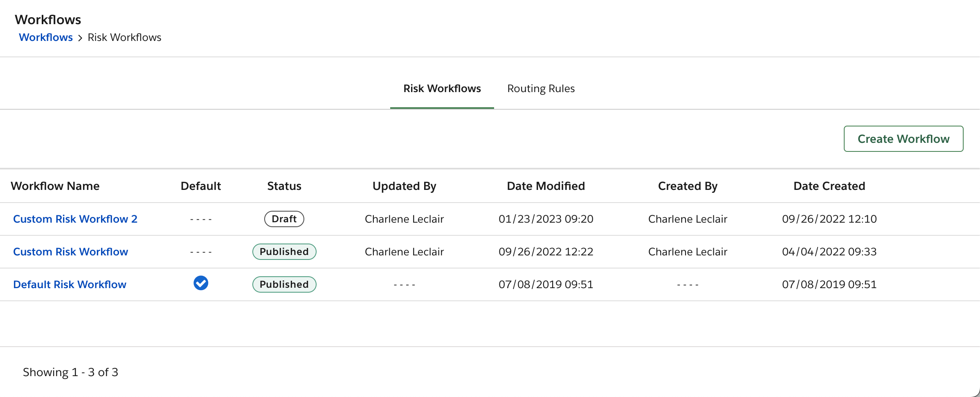Screen dimensions: 980x397
Task: Sort by the Status column header
Action: tap(284, 186)
